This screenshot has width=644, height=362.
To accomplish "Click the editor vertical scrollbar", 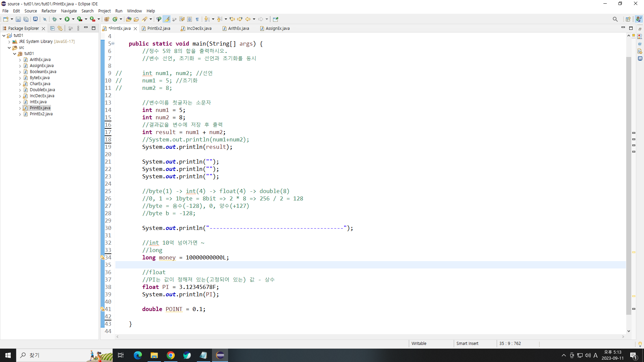I will 629,184.
